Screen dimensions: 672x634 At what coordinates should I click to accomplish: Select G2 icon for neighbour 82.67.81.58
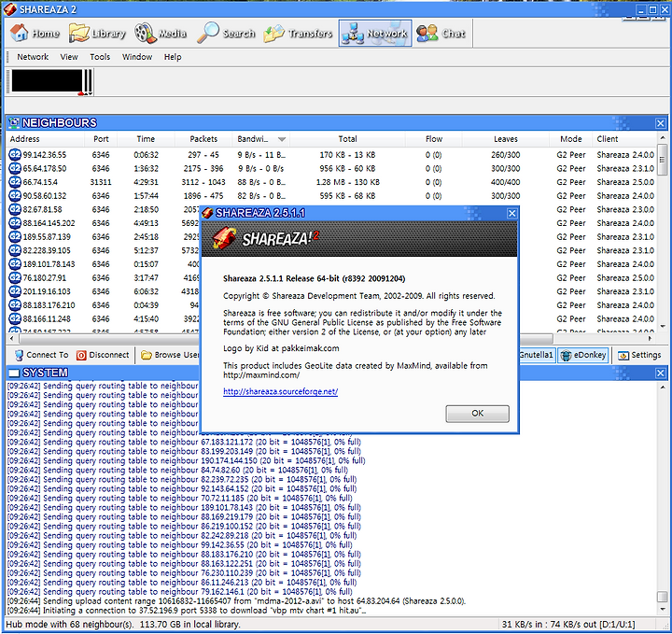pos(15,209)
